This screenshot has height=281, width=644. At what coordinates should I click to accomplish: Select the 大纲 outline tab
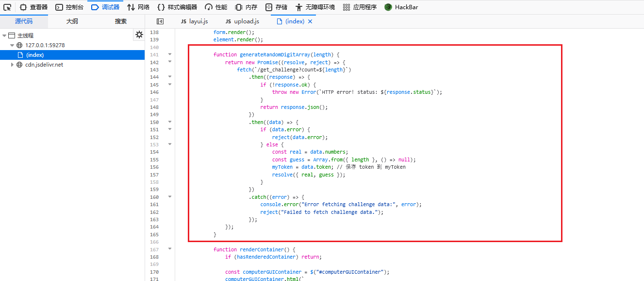72,21
